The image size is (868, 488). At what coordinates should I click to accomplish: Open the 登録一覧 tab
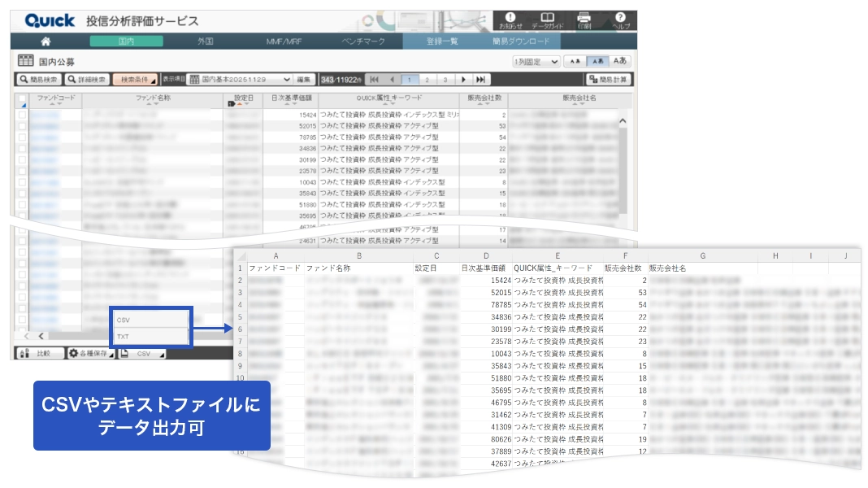pos(442,41)
